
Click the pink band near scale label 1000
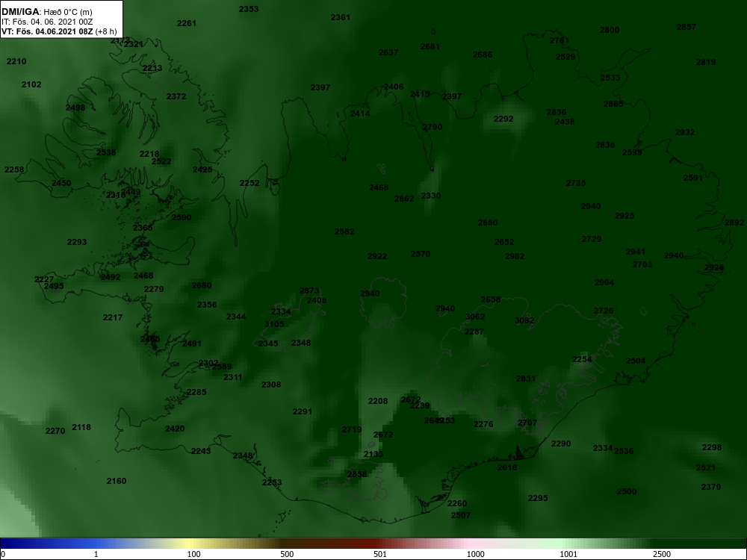tap(469, 544)
